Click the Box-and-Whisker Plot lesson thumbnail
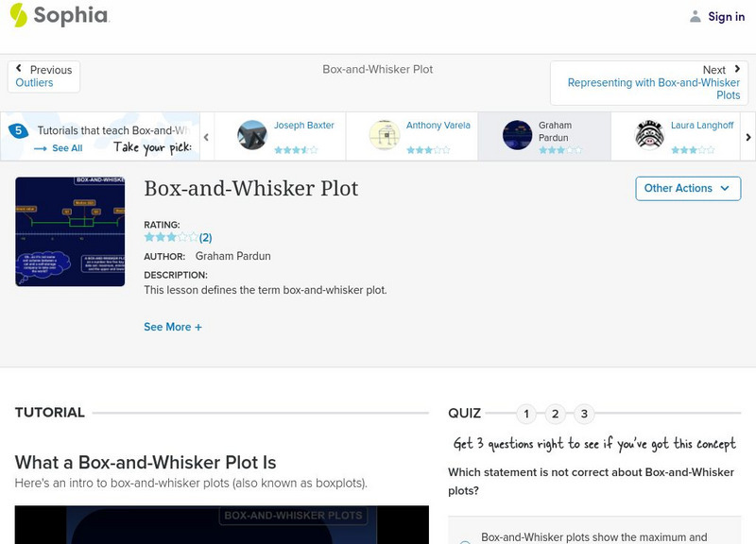Screen dimensions: 756x544 pyautogui.click(x=70, y=231)
